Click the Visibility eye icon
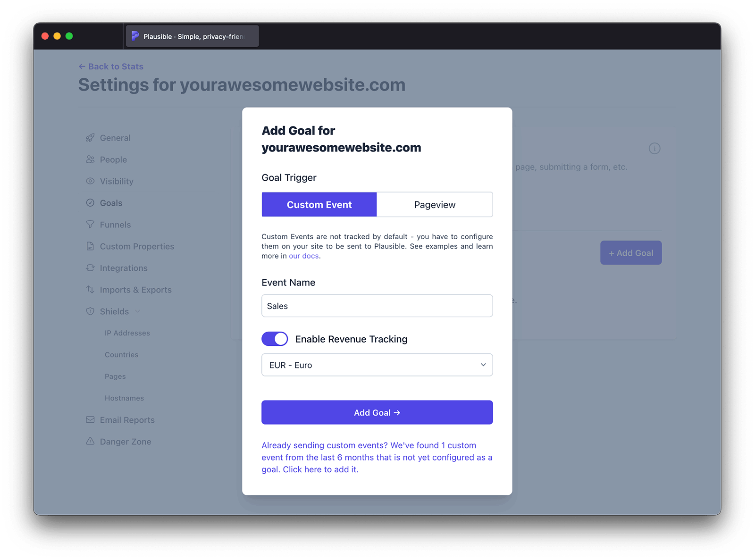The image size is (755, 560). pyautogui.click(x=90, y=181)
